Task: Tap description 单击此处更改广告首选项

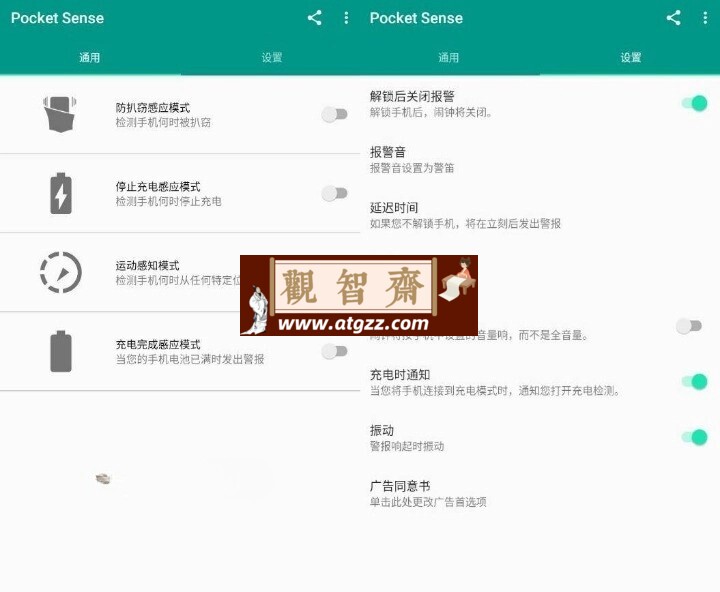Action: pos(428,502)
